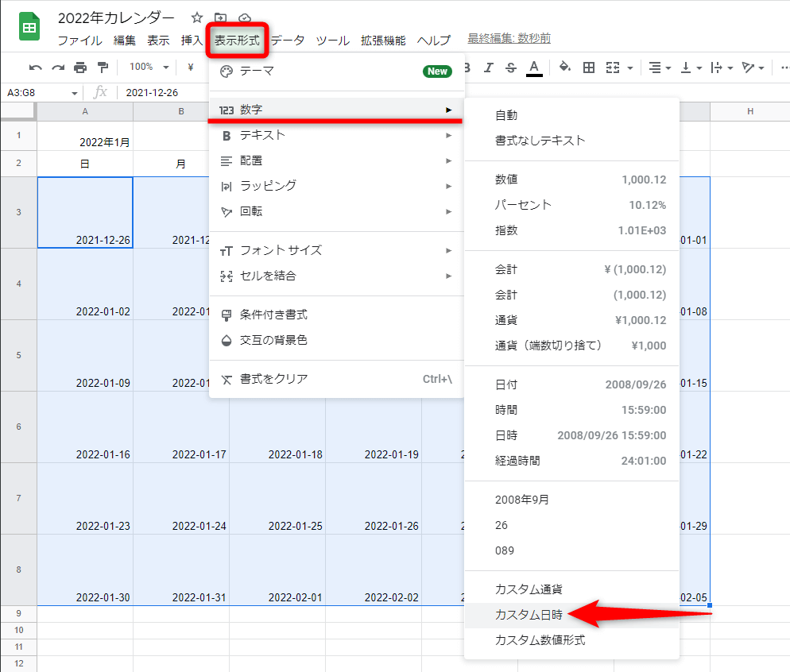Apply italic formatting from the toolbar
The image size is (790, 672).
point(489,68)
